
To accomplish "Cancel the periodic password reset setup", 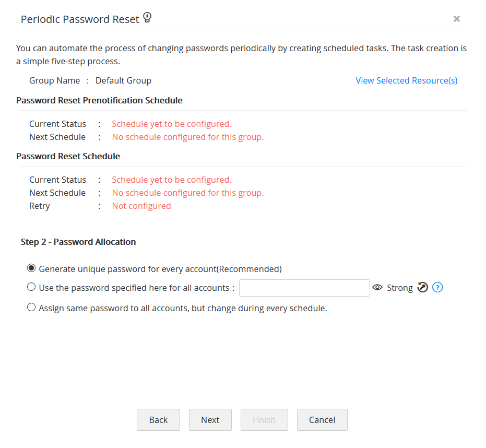I will (x=322, y=420).
